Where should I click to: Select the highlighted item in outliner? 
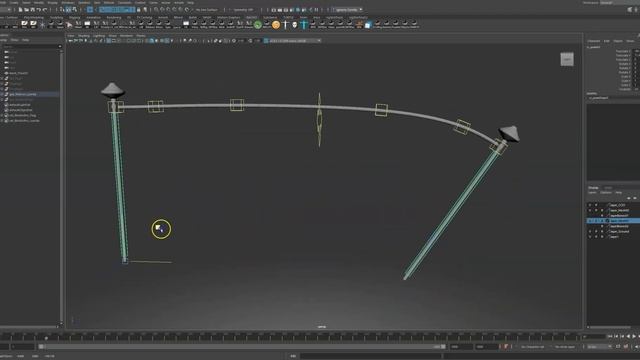tap(30, 94)
